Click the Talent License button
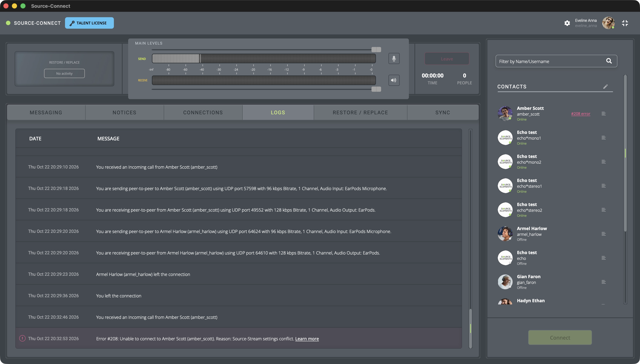The height and width of the screenshot is (364, 640). coord(89,23)
